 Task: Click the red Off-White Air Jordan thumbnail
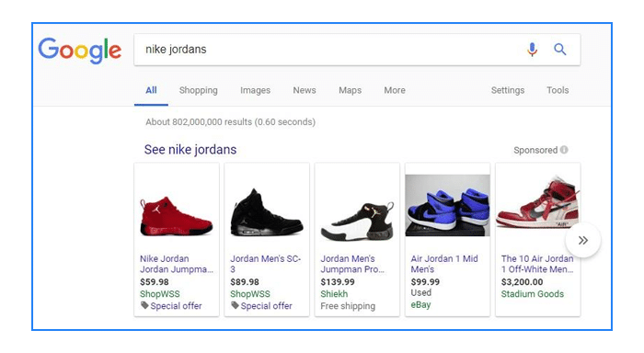point(537,202)
